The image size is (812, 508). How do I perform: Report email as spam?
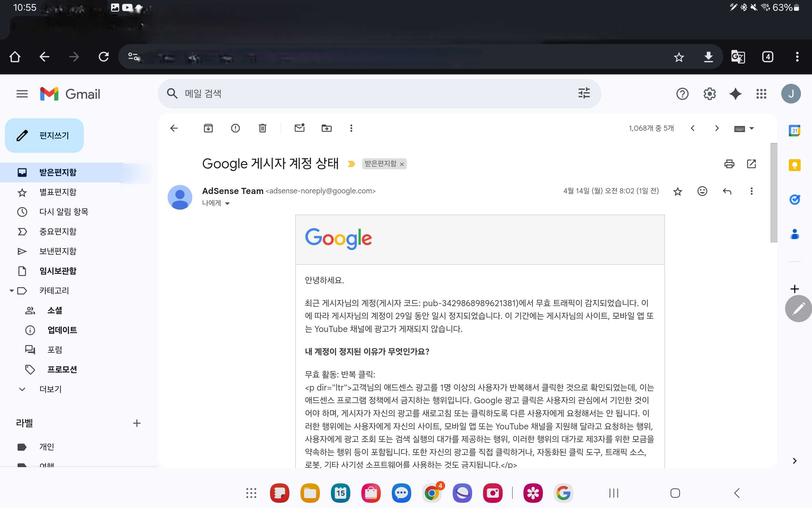click(235, 128)
